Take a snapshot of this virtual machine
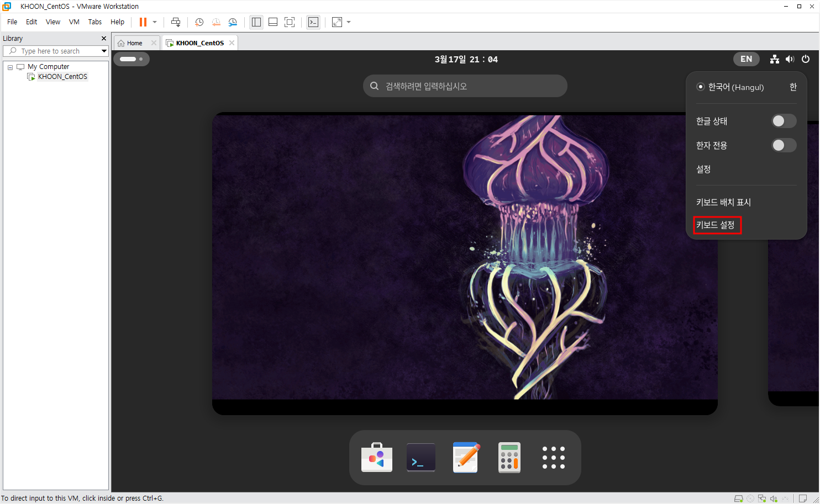The height and width of the screenshot is (504, 820). [x=199, y=22]
